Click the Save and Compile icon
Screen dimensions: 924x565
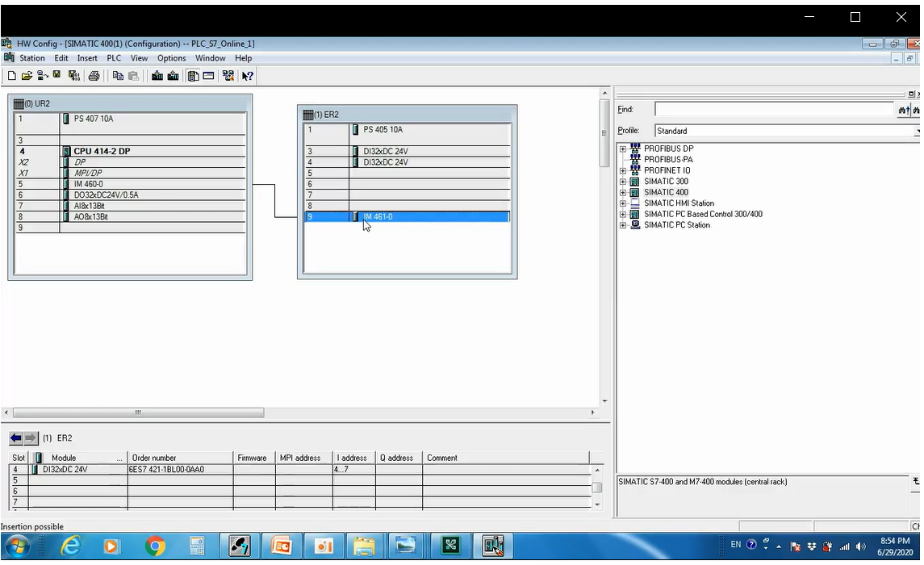[73, 76]
